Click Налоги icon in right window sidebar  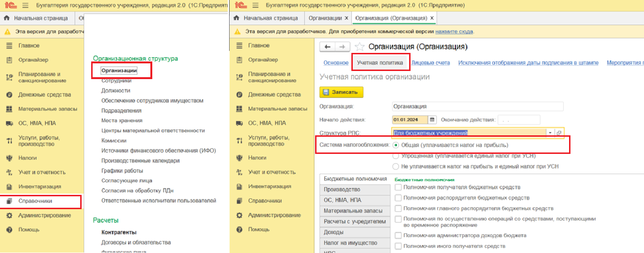pyautogui.click(x=239, y=157)
